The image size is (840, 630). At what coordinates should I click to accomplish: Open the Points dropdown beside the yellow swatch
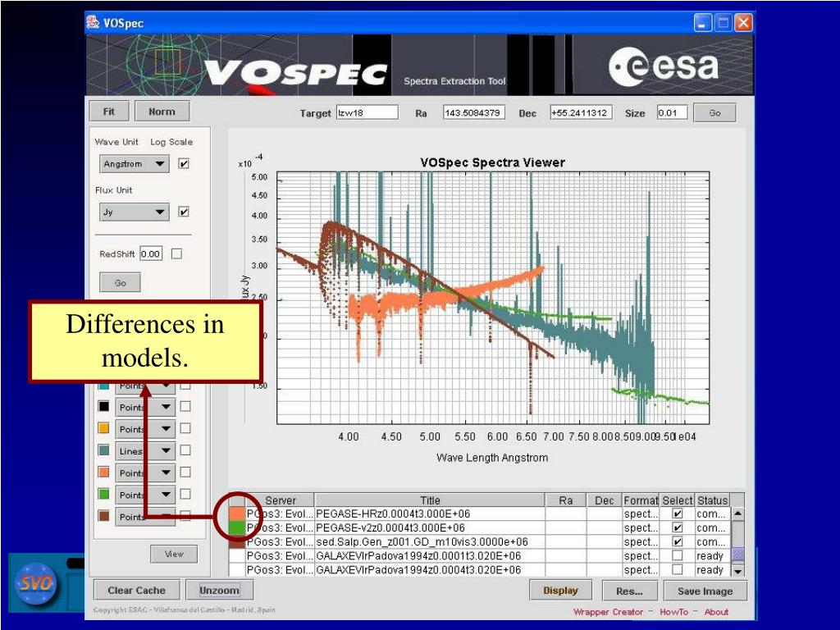(145, 429)
